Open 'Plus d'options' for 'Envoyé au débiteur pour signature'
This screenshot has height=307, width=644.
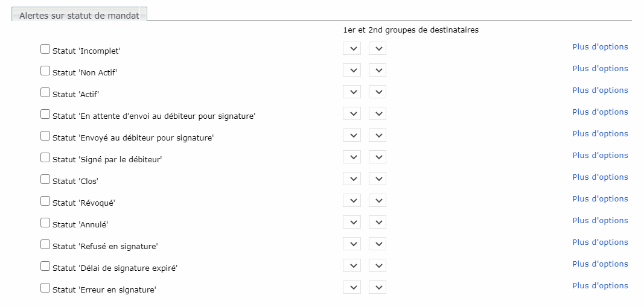(600, 134)
